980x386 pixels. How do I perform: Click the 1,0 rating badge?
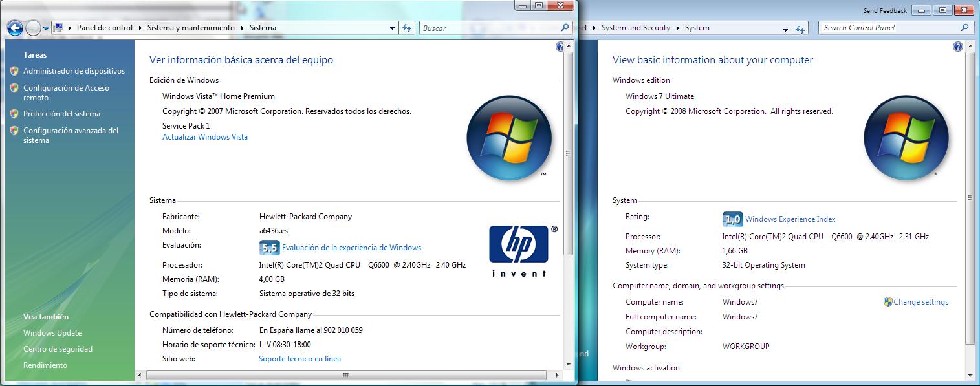point(732,219)
